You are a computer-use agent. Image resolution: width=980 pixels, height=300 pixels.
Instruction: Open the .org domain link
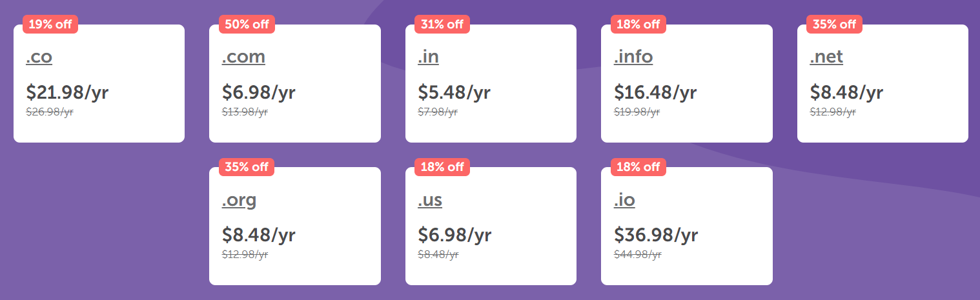[239, 201]
